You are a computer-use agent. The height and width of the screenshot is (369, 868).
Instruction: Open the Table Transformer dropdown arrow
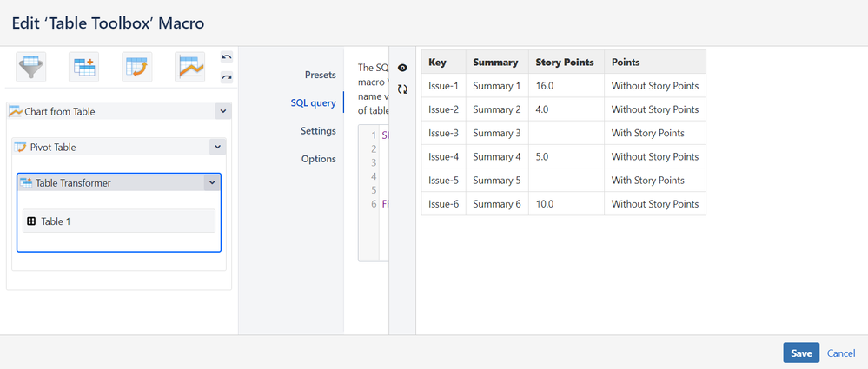tap(211, 182)
